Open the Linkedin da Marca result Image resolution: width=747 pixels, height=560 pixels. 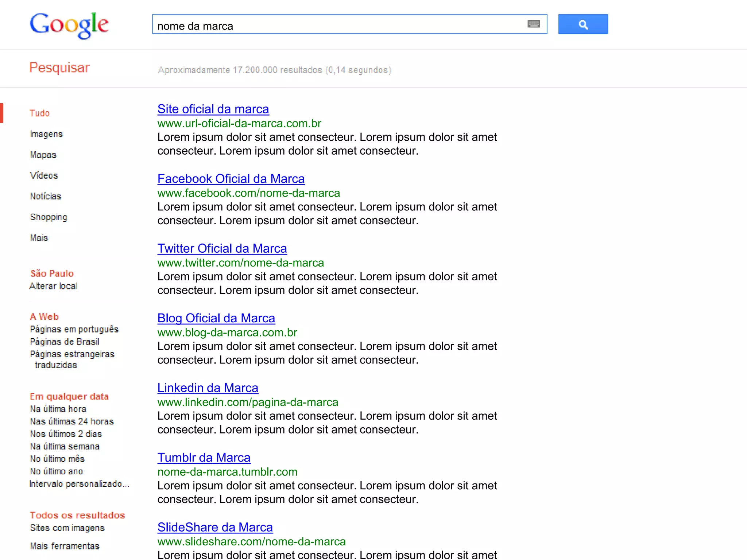[x=208, y=388]
